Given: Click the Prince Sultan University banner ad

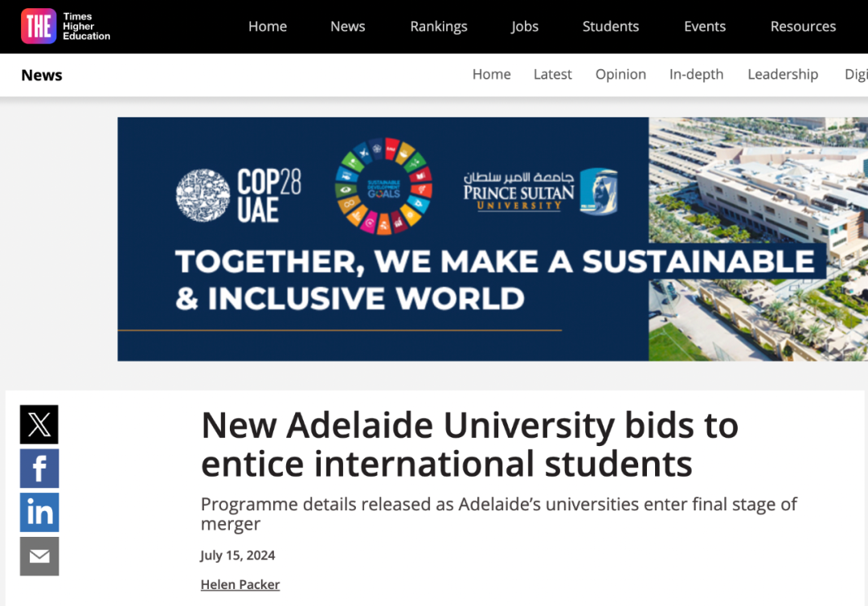Looking at the screenshot, I should [493, 239].
